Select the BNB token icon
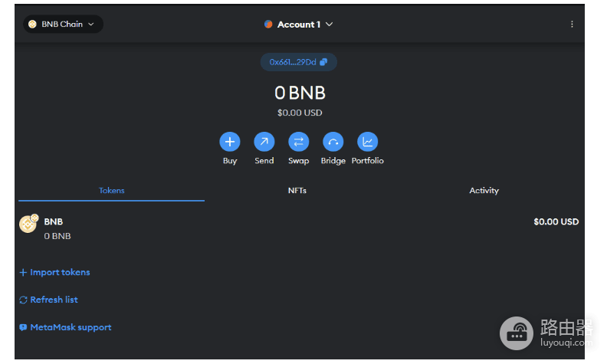Screen dimensions: 607x364 tap(28, 224)
